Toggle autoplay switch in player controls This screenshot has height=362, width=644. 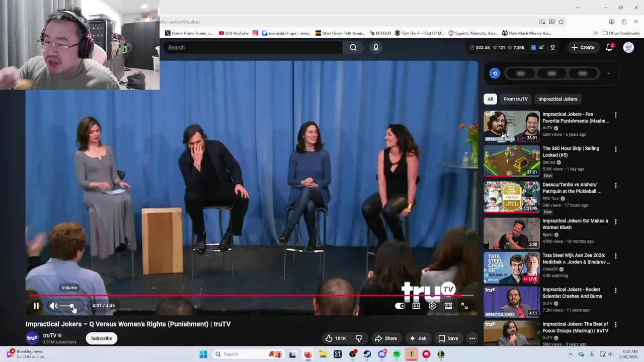pos(400,306)
